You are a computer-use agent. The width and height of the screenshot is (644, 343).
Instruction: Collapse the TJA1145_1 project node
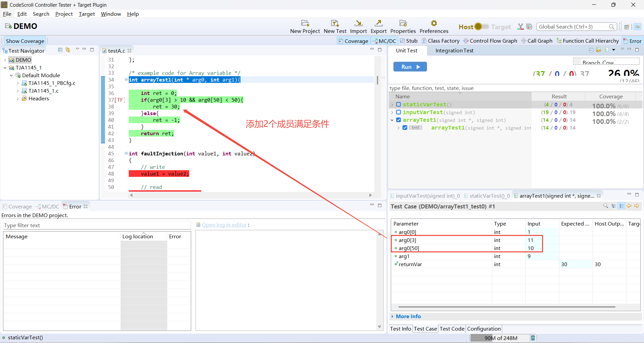(x=5, y=68)
